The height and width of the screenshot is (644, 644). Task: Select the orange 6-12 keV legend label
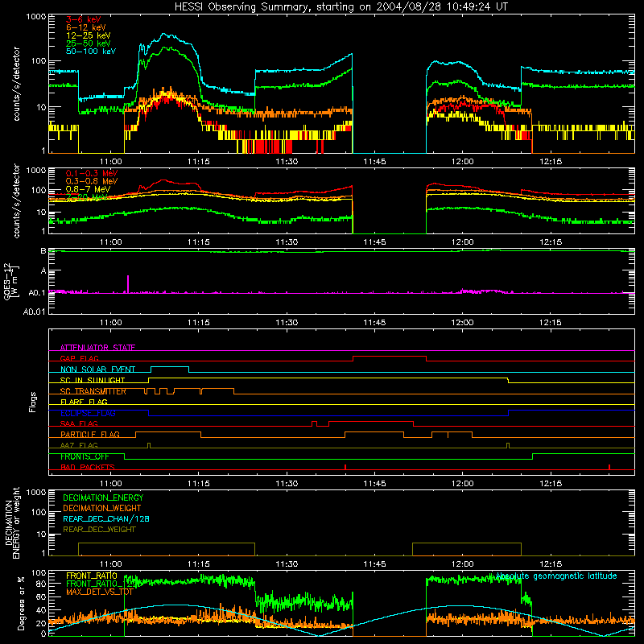(x=85, y=27)
